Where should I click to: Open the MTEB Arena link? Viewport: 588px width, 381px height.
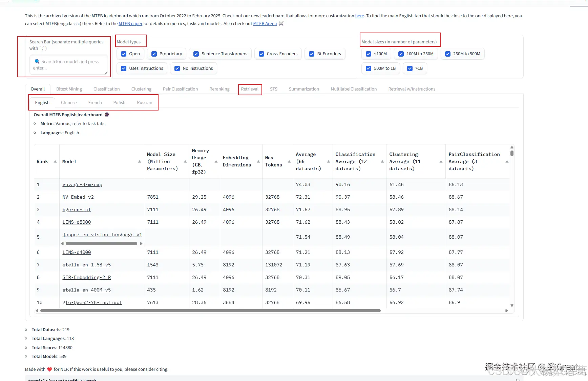coord(265,24)
